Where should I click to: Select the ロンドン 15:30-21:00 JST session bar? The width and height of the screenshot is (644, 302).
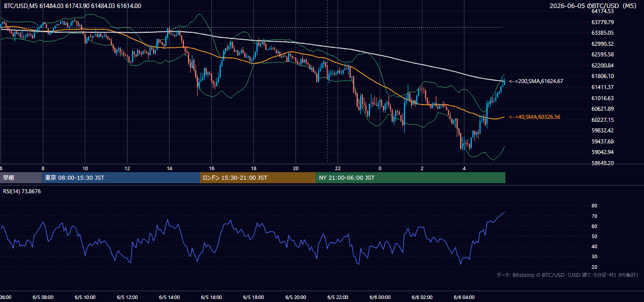pos(258,178)
